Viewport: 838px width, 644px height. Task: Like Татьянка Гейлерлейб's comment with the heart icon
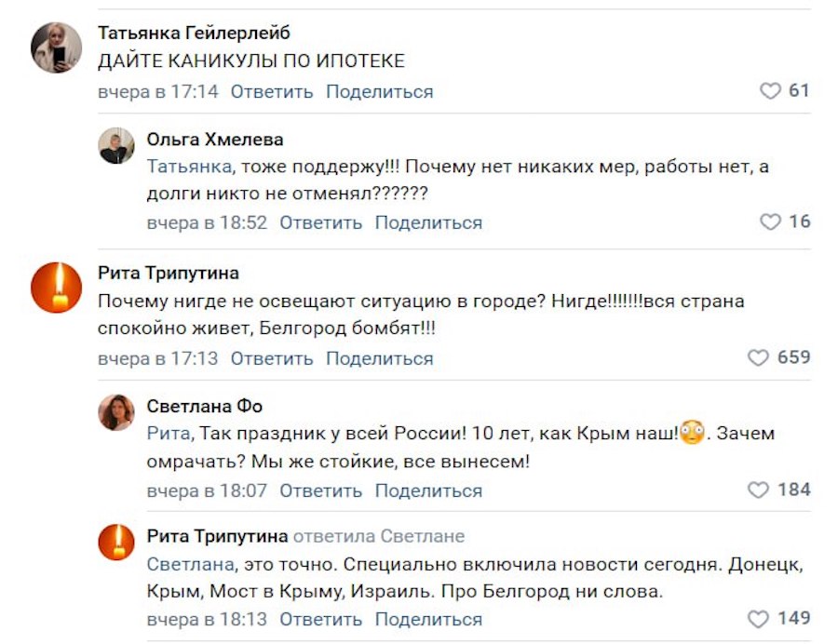(x=770, y=91)
